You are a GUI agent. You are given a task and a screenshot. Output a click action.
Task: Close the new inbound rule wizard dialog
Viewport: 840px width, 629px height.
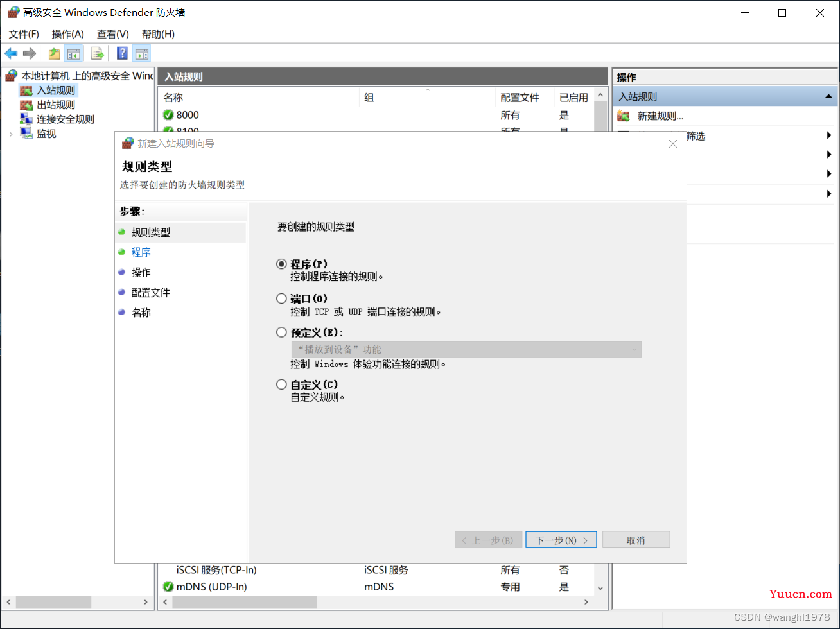(x=673, y=144)
